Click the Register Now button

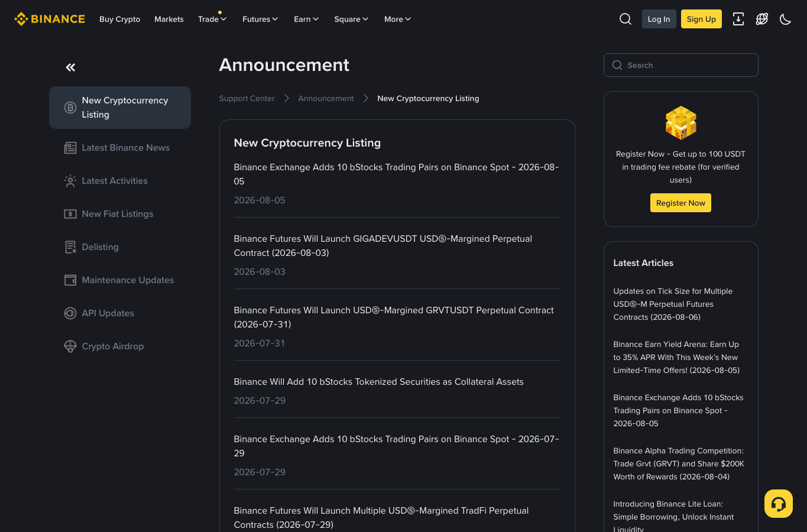(x=680, y=203)
